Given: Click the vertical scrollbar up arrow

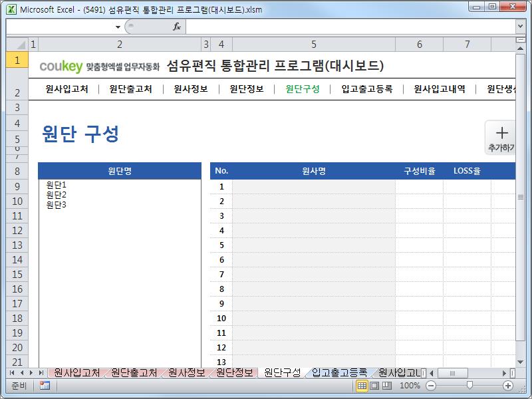Looking at the screenshot, I should 520,49.
